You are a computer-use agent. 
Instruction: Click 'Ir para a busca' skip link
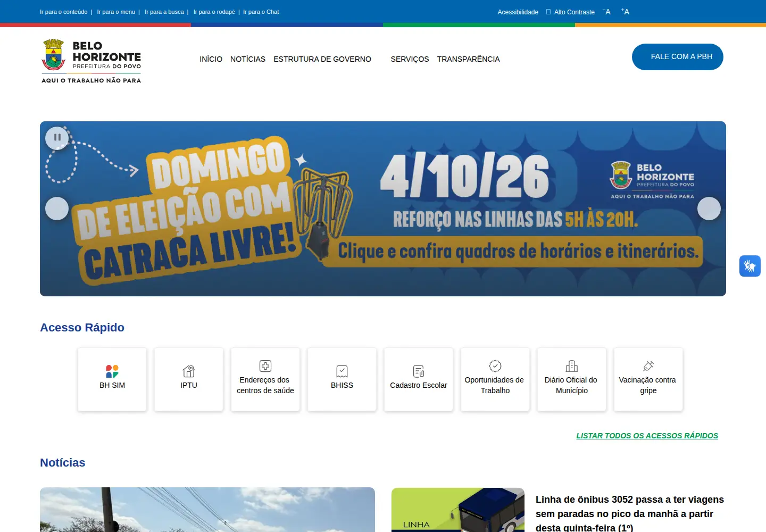164,12
